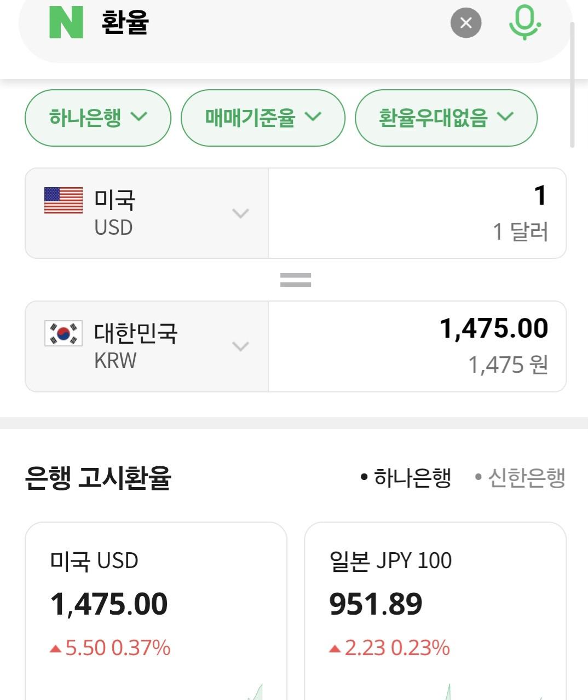588x700 pixels.
Task: Click the KRW amount field showing 1,475.00
Action: click(417, 346)
